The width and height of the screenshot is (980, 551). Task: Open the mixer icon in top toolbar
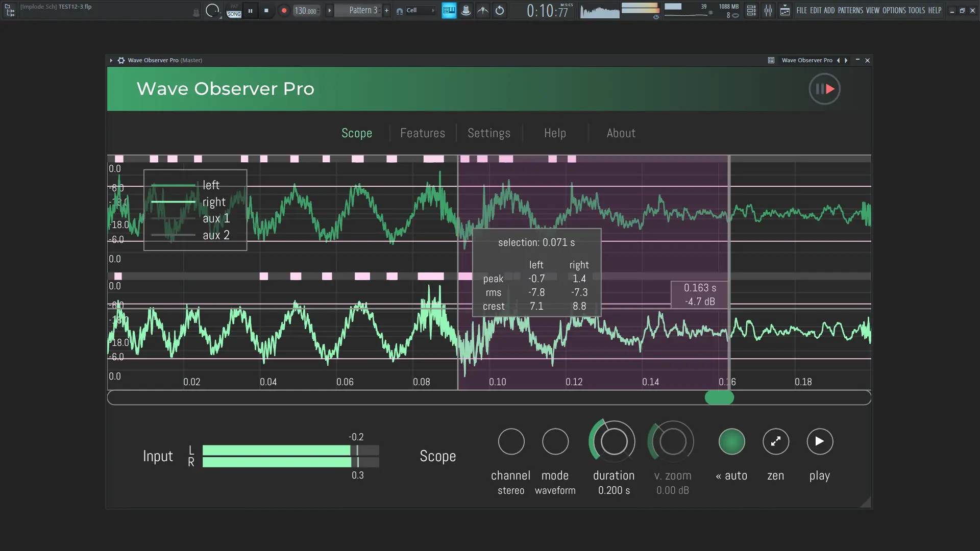click(768, 10)
